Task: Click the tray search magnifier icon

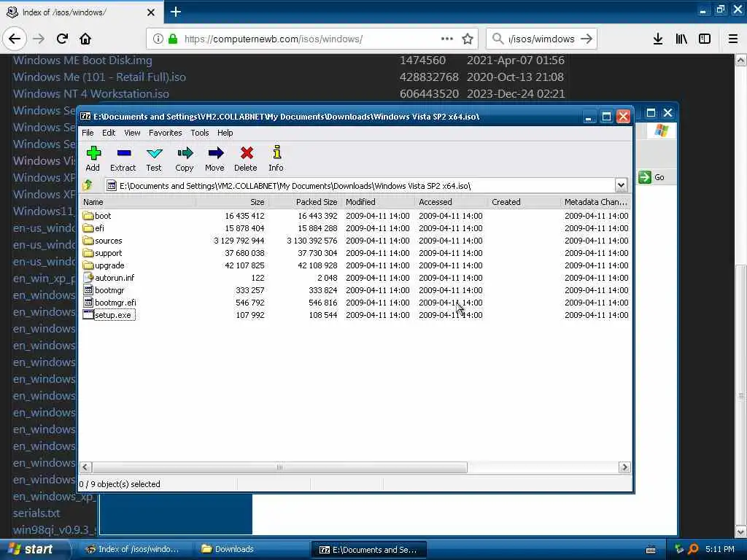Action: click(693, 549)
